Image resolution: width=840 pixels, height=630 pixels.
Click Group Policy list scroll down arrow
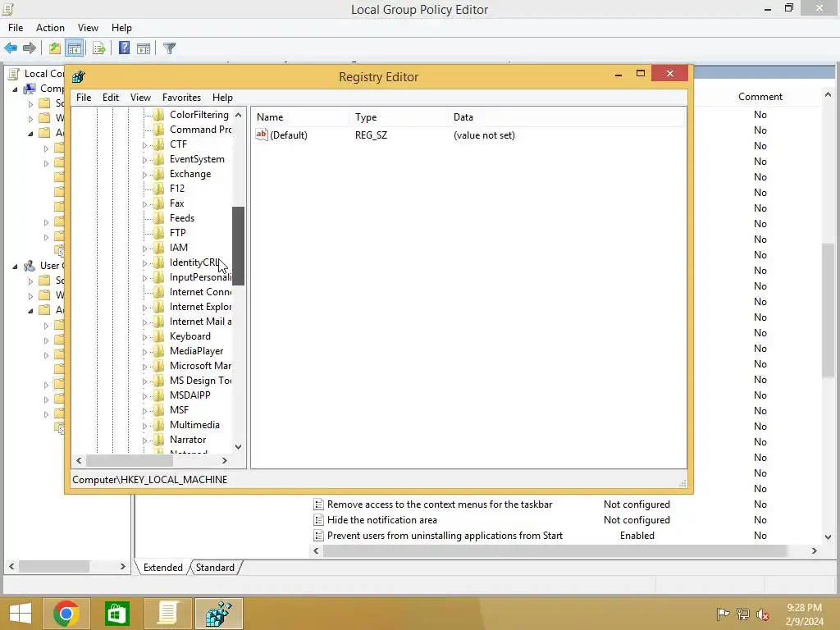[829, 536]
